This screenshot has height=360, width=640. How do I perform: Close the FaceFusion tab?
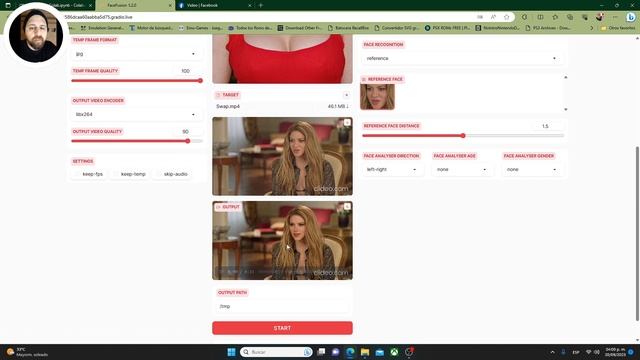(170, 5)
